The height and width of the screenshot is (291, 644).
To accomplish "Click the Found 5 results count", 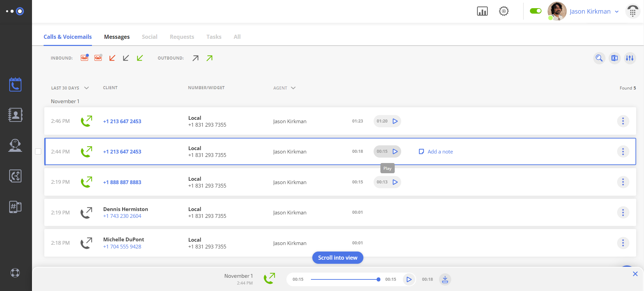I will (628, 88).
